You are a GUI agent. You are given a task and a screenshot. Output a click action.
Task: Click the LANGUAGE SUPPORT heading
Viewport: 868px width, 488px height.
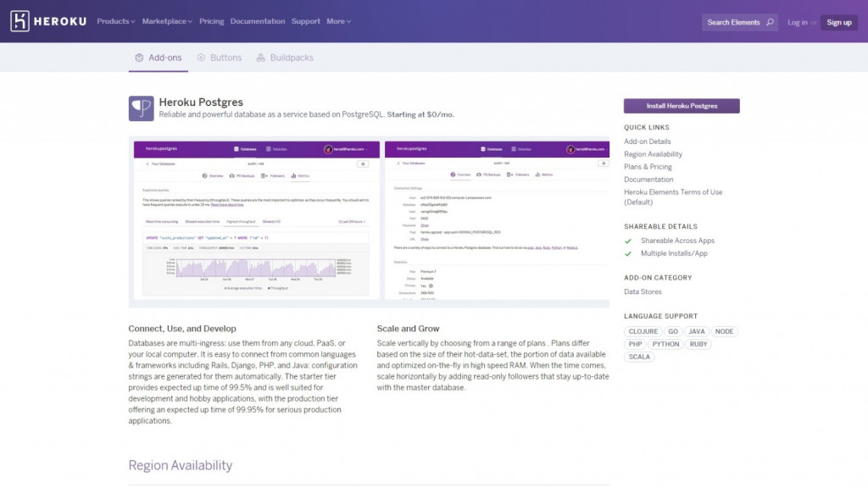660,317
